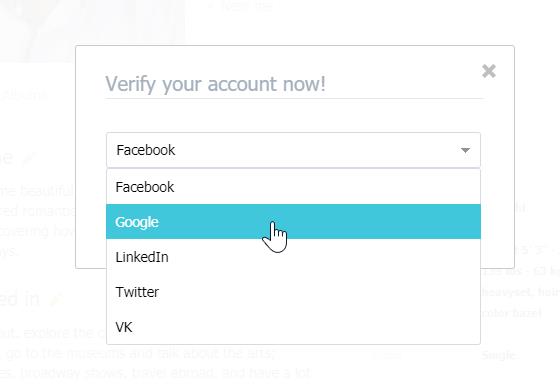Click the Verify your account now heading
This screenshot has width=560, height=391.
coord(215,84)
